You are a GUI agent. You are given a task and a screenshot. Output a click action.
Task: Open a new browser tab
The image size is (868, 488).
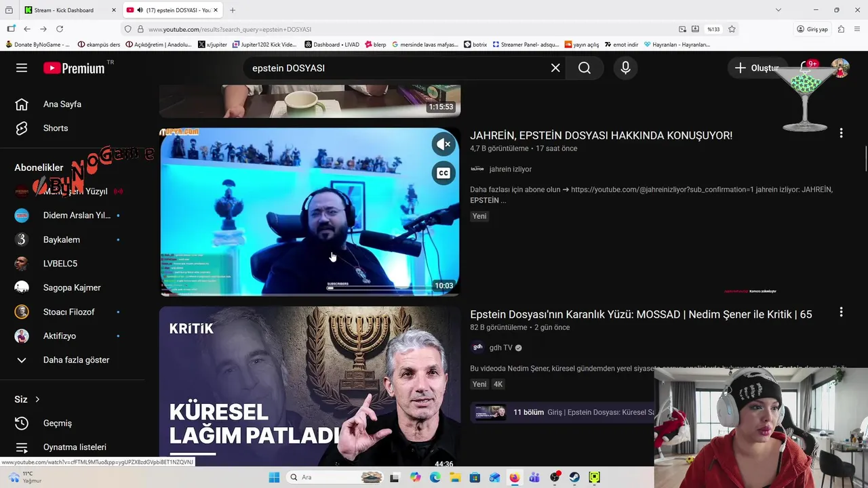[233, 10]
